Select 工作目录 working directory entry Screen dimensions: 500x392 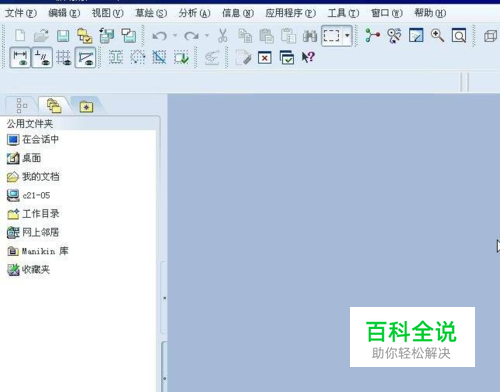pos(33,214)
